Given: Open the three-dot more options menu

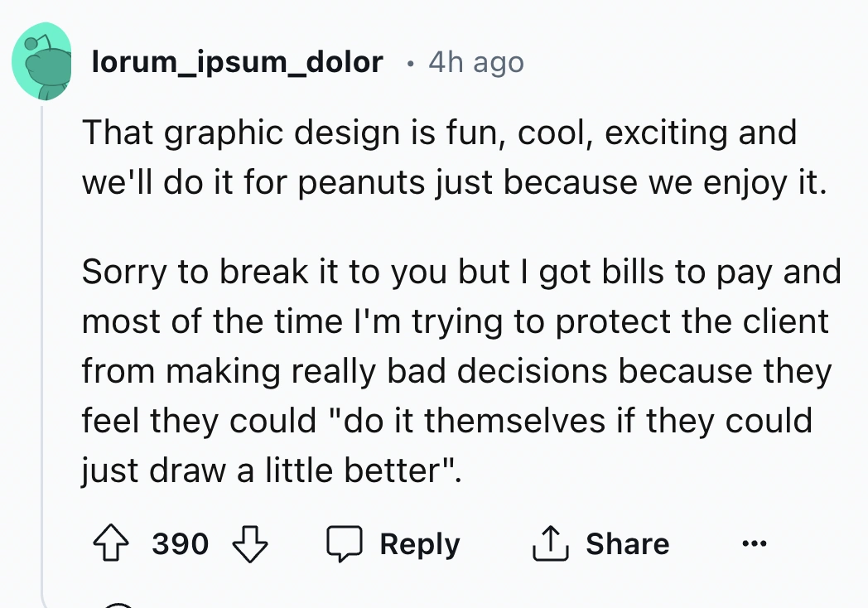Looking at the screenshot, I should tap(754, 543).
